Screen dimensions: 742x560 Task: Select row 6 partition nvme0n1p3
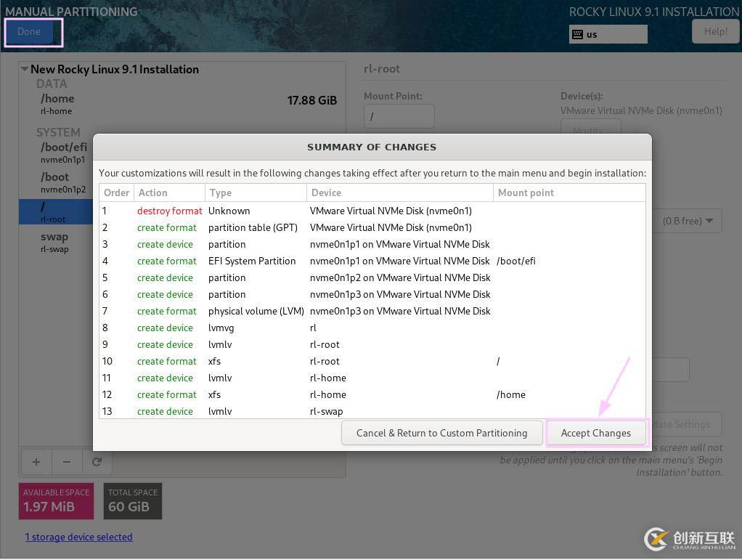tap(372, 294)
